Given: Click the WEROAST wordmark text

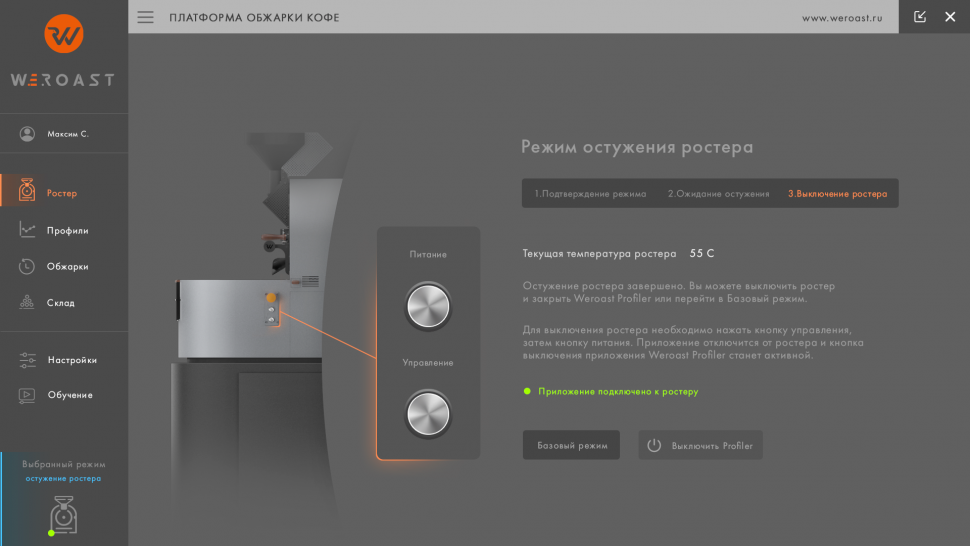Looking at the screenshot, I should point(62,80).
